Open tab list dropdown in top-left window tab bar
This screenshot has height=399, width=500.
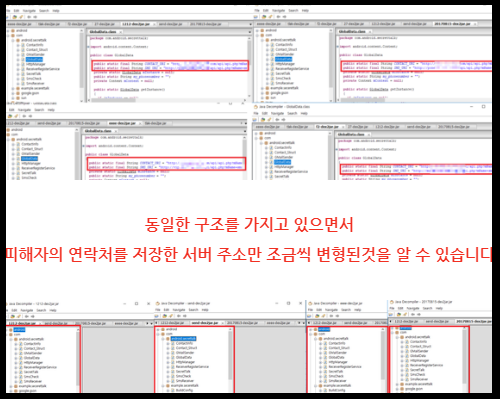(x=250, y=24)
